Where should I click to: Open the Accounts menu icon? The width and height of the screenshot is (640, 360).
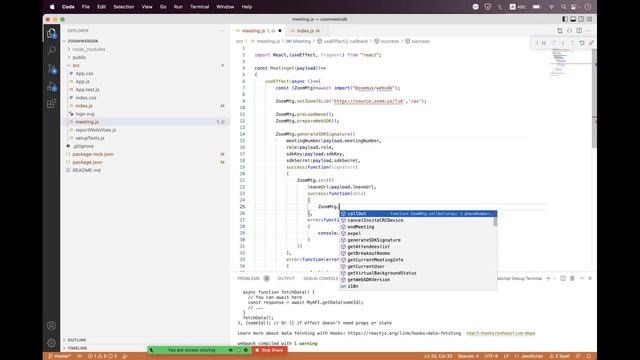pyautogui.click(x=51, y=325)
